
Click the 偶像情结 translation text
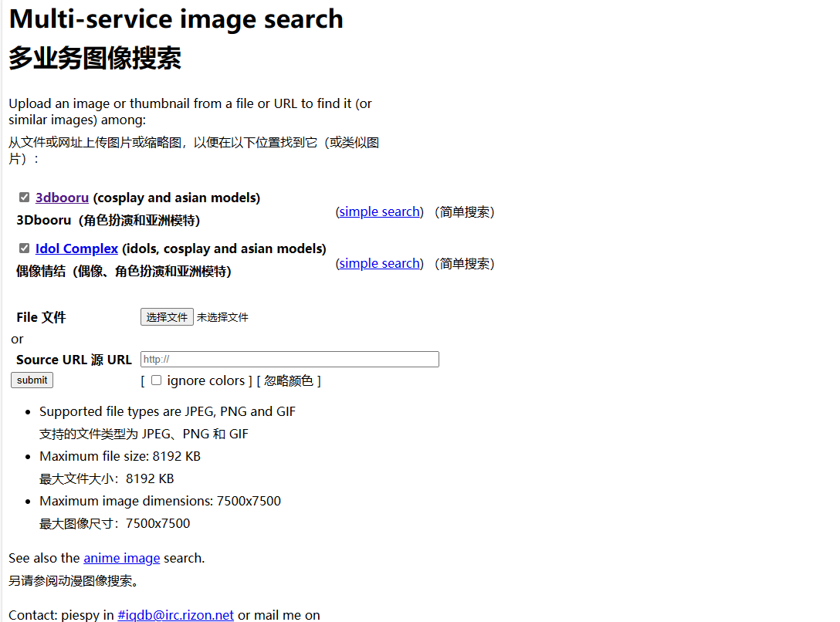pos(124,272)
